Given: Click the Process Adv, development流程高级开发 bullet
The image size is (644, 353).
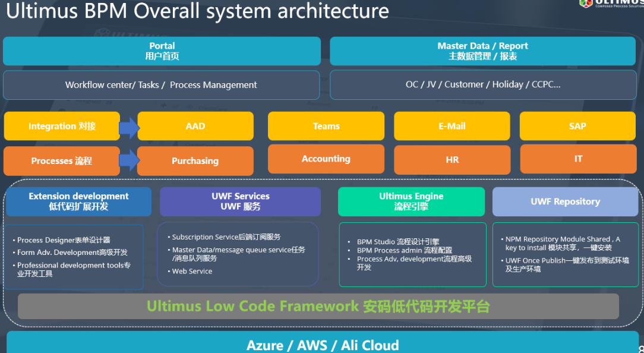Looking at the screenshot, I should tap(410, 263).
